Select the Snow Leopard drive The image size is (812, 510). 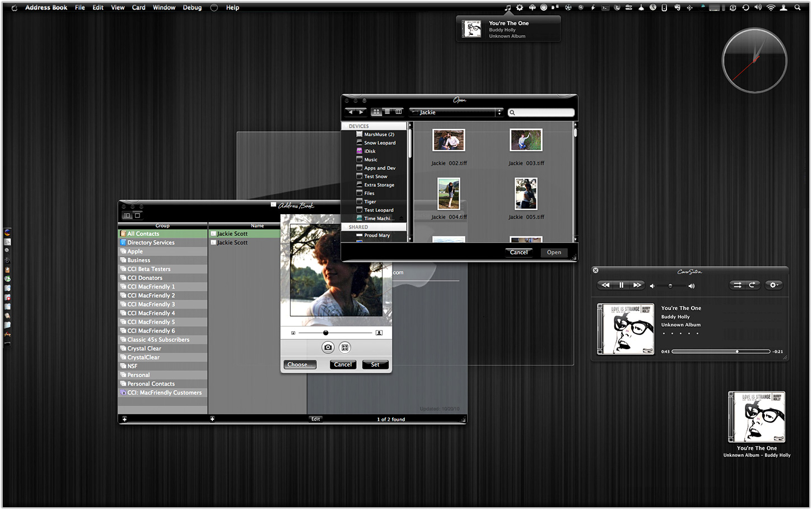374,143
